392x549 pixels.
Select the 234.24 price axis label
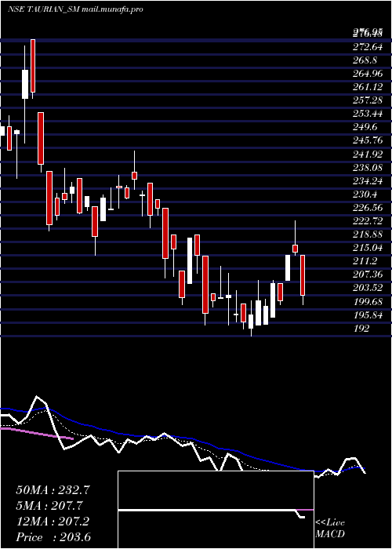click(x=368, y=181)
